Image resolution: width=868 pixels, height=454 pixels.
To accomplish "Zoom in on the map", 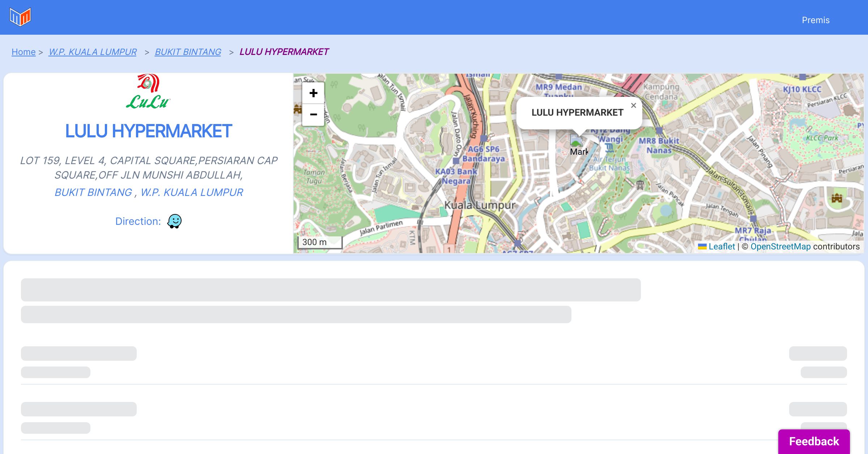I will 313,93.
